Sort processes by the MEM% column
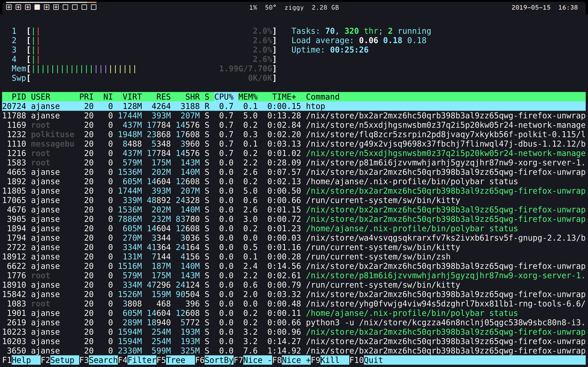588x367 pixels. (248, 97)
